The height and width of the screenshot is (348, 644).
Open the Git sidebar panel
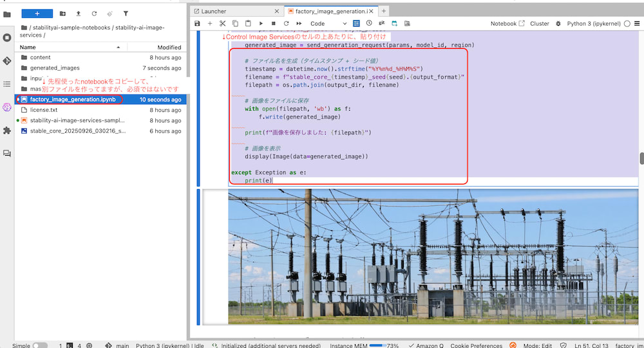tap(7, 60)
